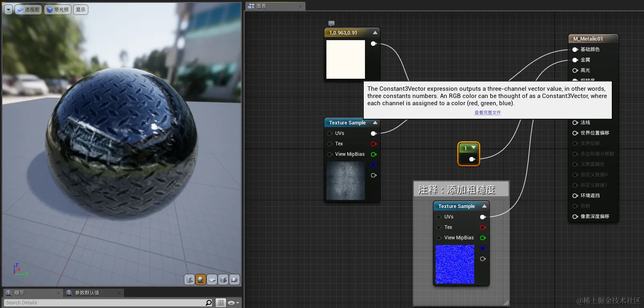
Task: Open the viewport options dropdown arrow
Action: tap(8, 10)
